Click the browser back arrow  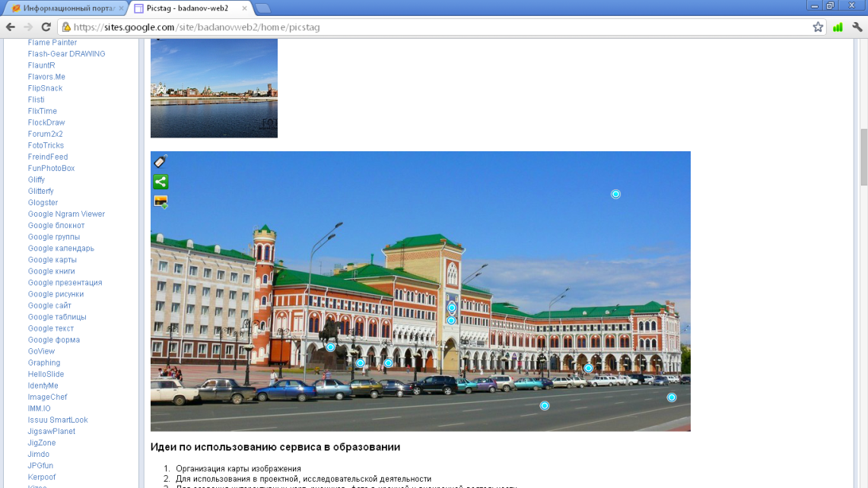click(11, 27)
